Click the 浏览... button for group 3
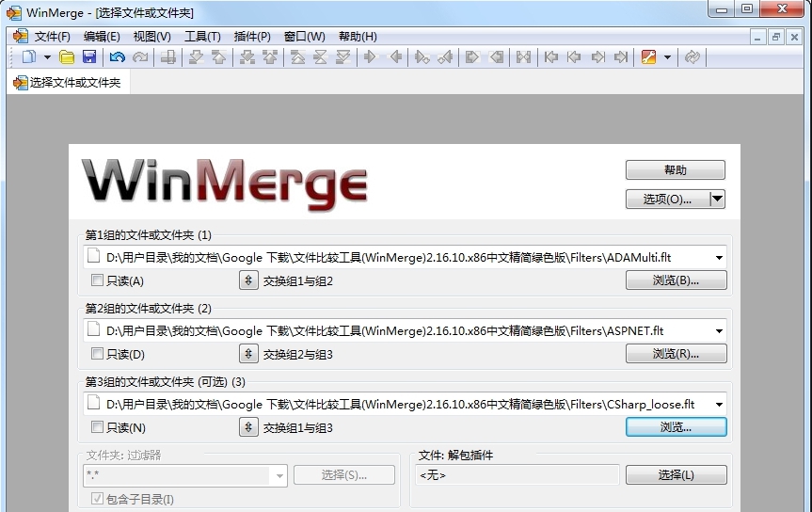This screenshot has height=512, width=812. coord(676,427)
